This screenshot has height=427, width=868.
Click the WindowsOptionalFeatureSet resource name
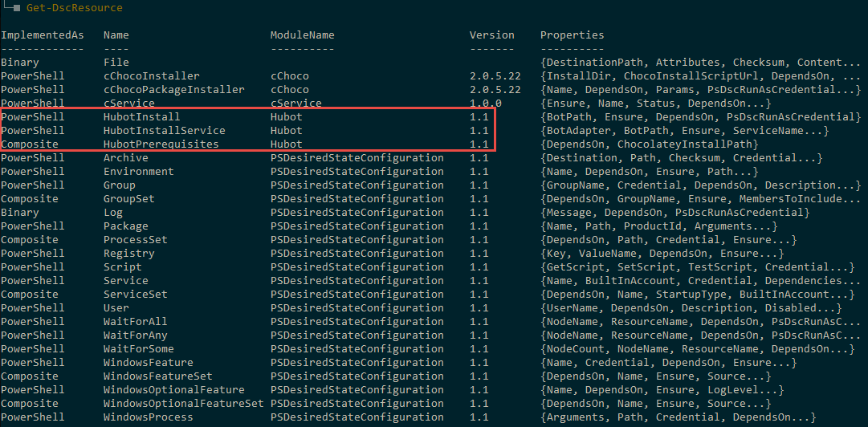[183, 404]
